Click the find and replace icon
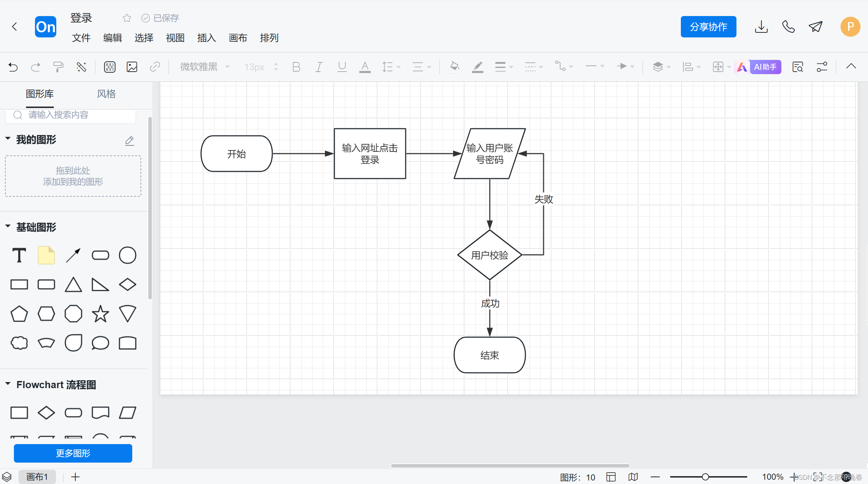Screen dimensions: 868x484 [797, 67]
